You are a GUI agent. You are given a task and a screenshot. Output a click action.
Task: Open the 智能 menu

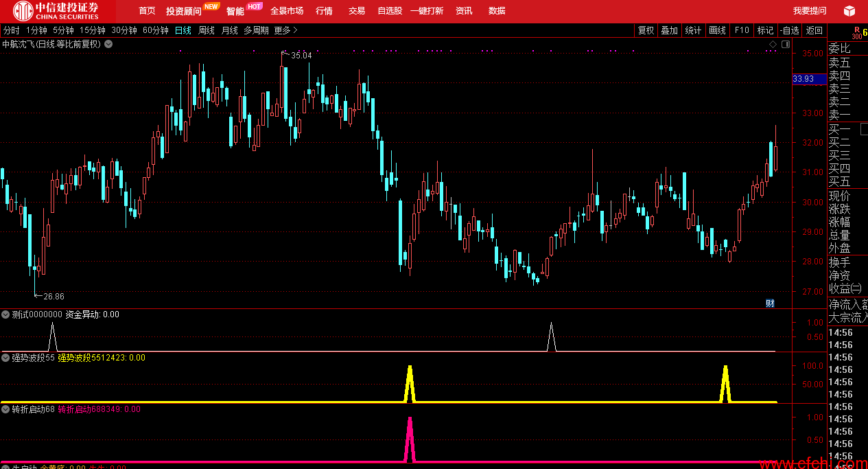pos(235,11)
